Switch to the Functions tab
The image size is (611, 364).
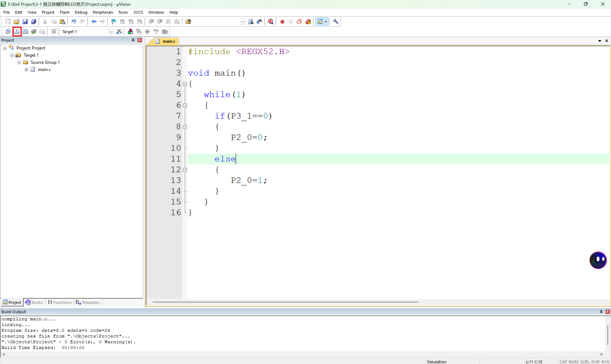60,302
